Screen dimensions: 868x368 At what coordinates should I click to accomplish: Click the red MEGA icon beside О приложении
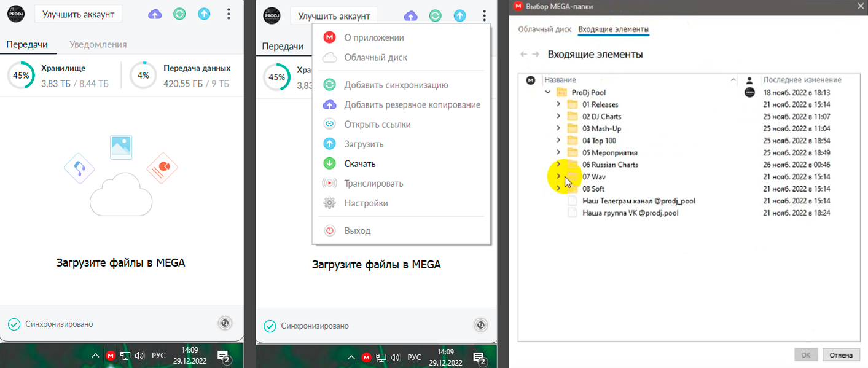coord(330,37)
